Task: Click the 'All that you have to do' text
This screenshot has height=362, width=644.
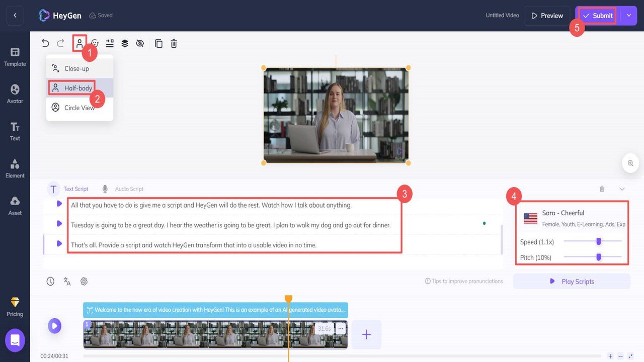Action: (211, 205)
